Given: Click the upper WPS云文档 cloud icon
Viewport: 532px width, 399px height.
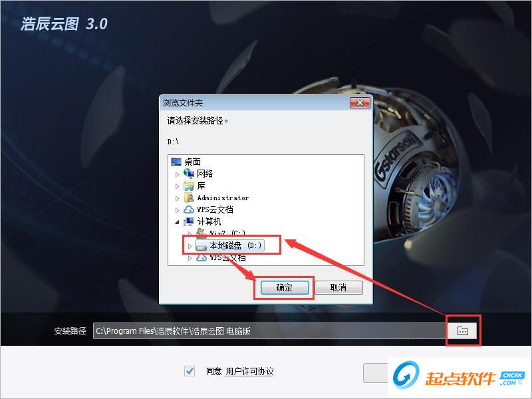Looking at the screenshot, I should 189,209.
